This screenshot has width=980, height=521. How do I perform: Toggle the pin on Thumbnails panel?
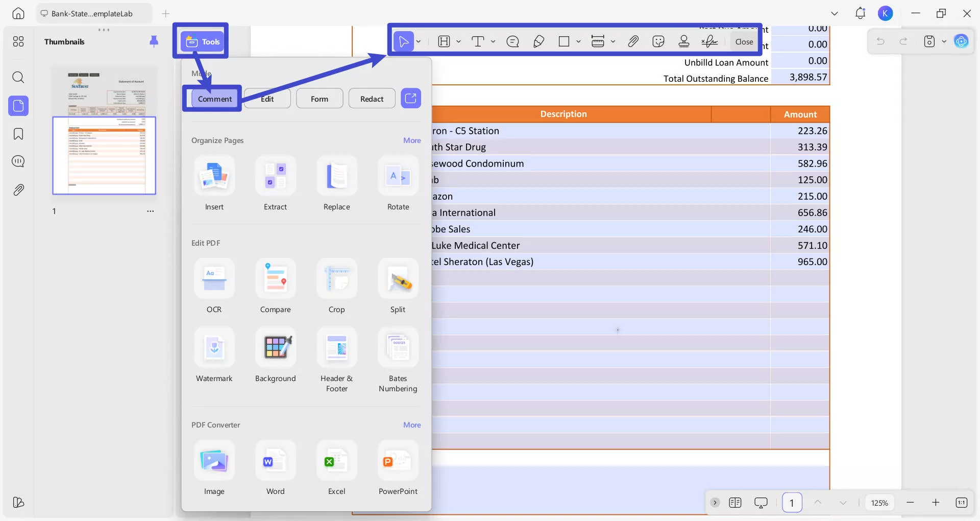[154, 41]
